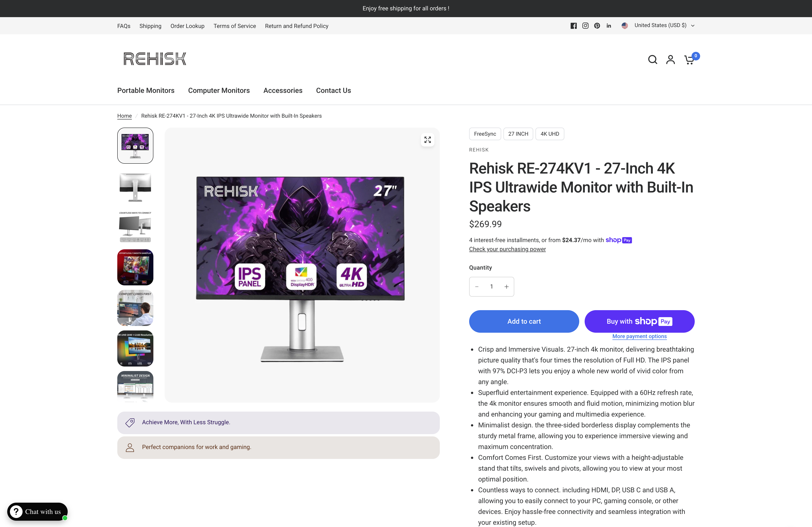The image size is (812, 527).
Task: Open the Facebook social icon
Action: pyautogui.click(x=574, y=25)
